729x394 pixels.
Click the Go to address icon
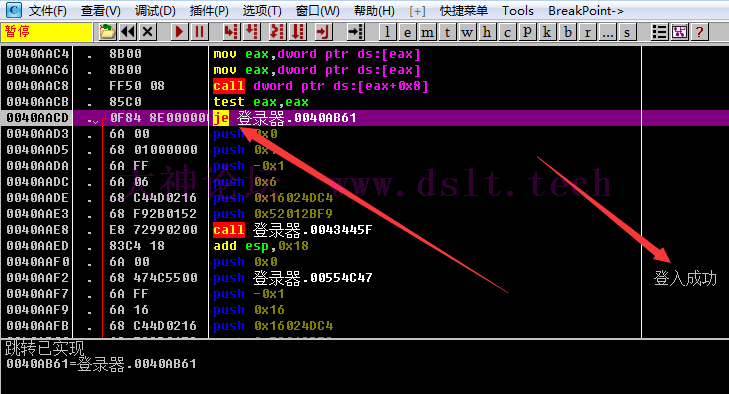click(x=356, y=32)
